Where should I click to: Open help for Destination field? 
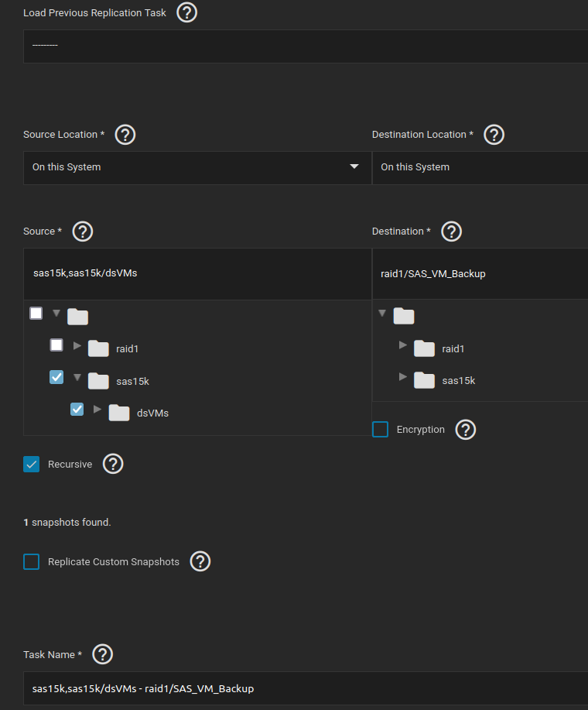(451, 232)
